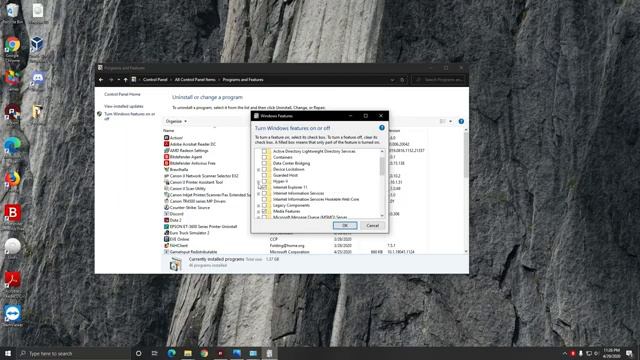Open recent locations dropdown arrow
This screenshot has height=360, width=640.
click(118, 80)
